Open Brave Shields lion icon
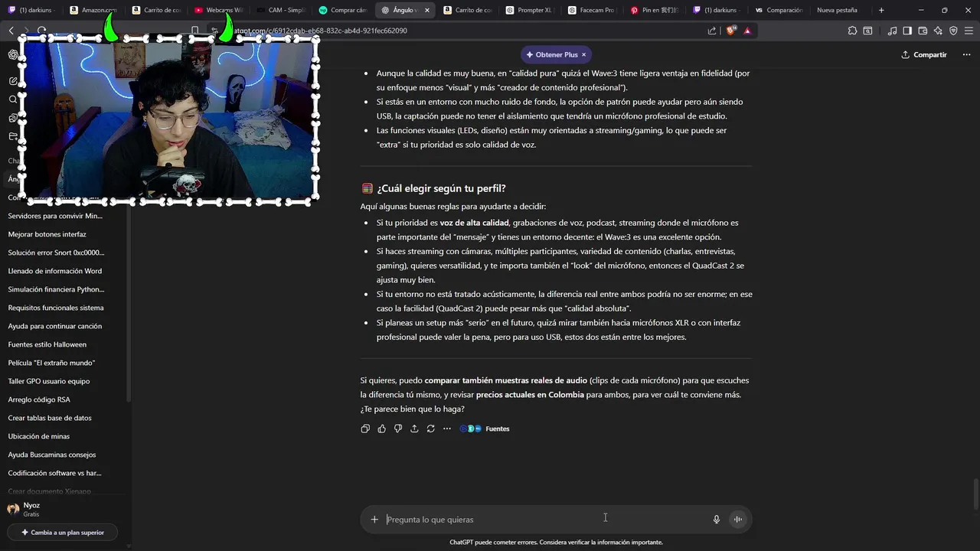The height and width of the screenshot is (551, 980). click(x=730, y=31)
